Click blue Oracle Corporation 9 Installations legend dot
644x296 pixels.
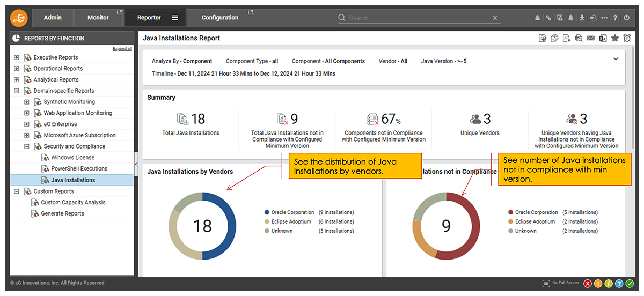point(267,212)
